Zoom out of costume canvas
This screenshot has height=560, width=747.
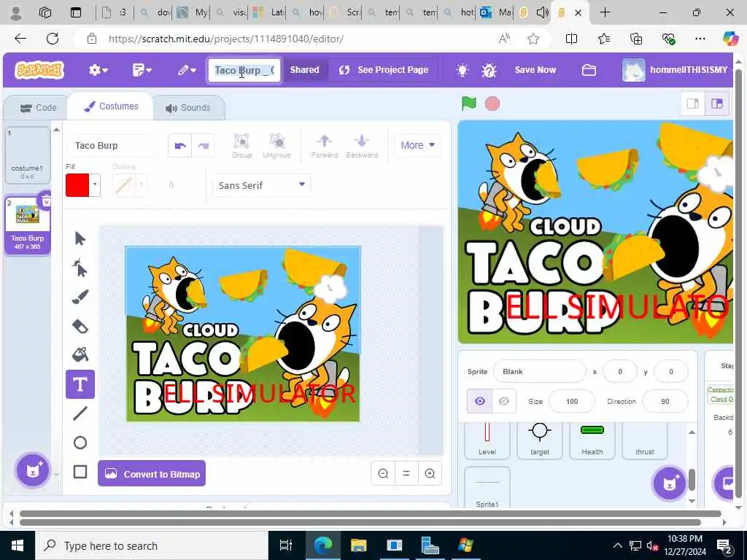point(383,474)
